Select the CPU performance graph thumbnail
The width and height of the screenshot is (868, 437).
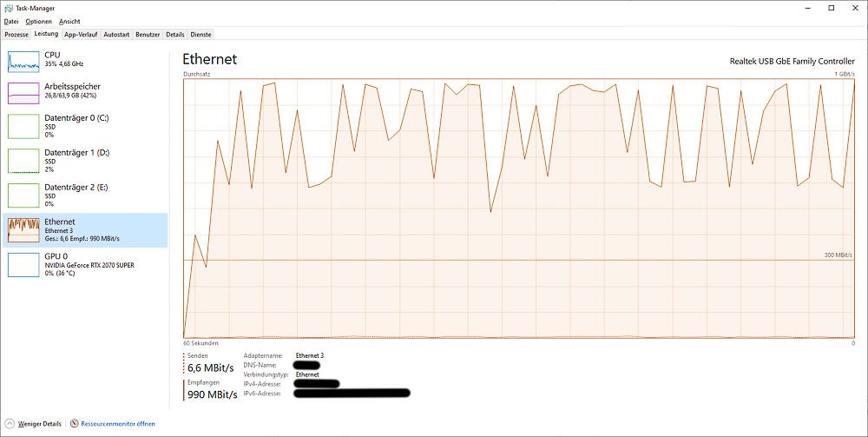tap(23, 61)
